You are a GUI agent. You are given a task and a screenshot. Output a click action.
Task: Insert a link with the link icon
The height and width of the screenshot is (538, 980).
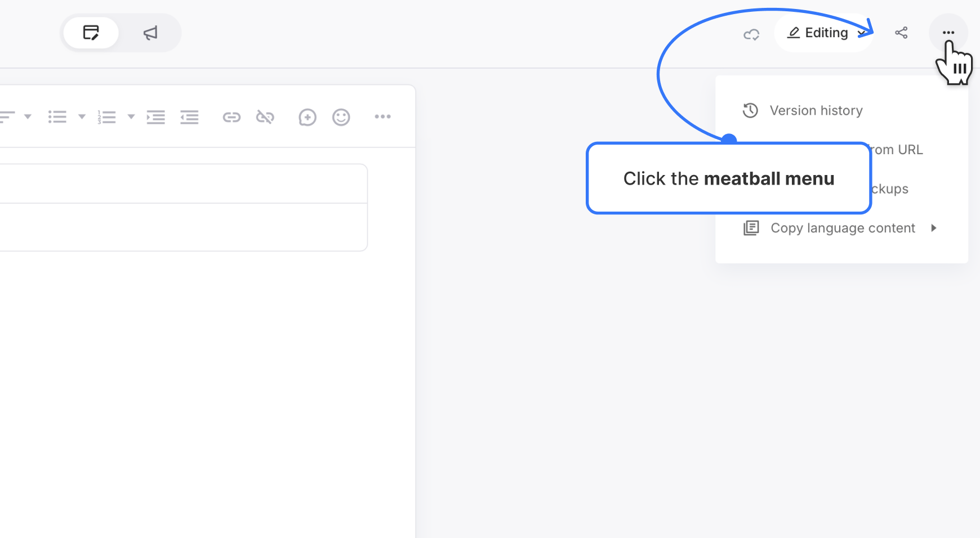(x=231, y=117)
